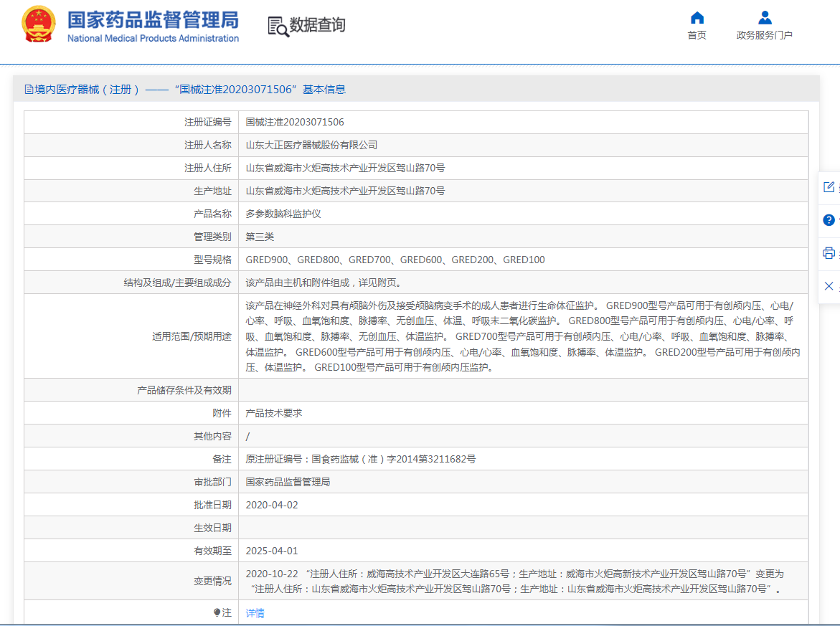Click the 变更情况 row label
The image size is (840, 626).
(x=212, y=581)
